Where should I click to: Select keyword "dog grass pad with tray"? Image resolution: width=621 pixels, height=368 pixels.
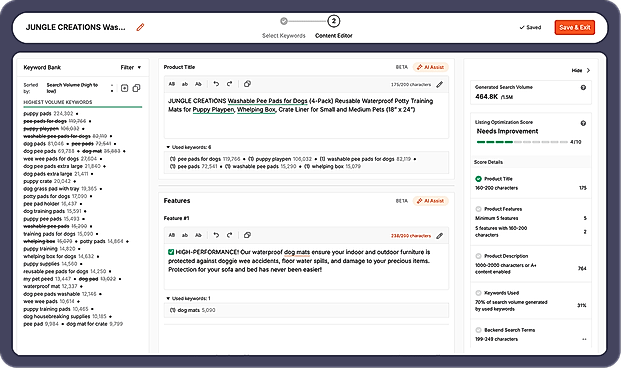51,189
